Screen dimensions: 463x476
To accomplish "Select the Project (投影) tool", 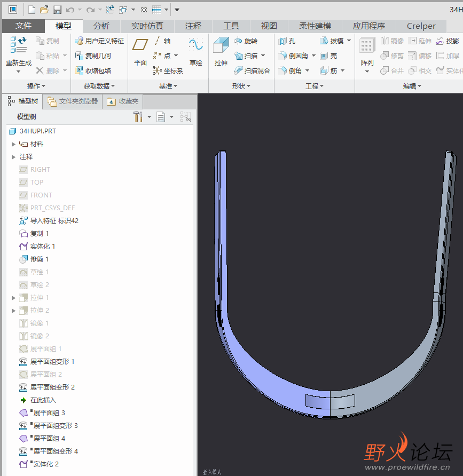I will (x=448, y=41).
